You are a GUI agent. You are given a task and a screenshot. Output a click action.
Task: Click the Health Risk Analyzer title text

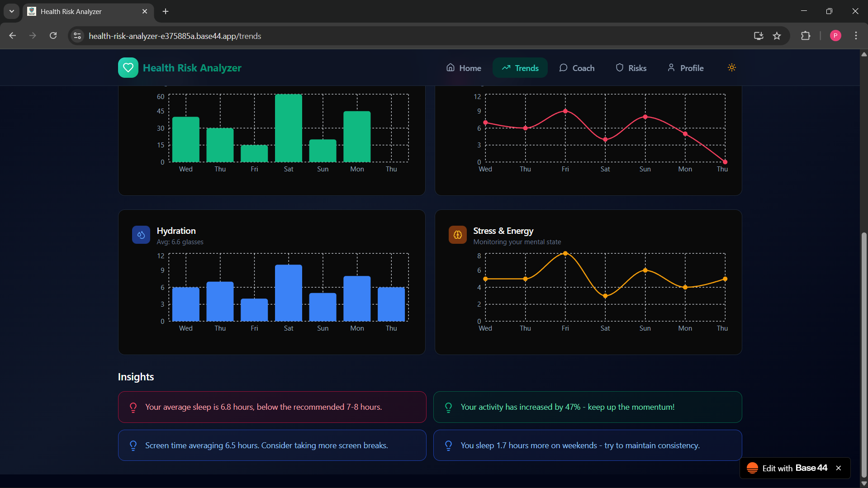(192, 68)
